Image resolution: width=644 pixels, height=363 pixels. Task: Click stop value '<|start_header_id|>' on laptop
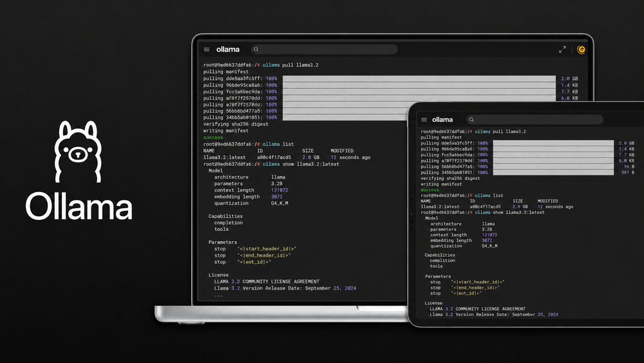pos(267,249)
